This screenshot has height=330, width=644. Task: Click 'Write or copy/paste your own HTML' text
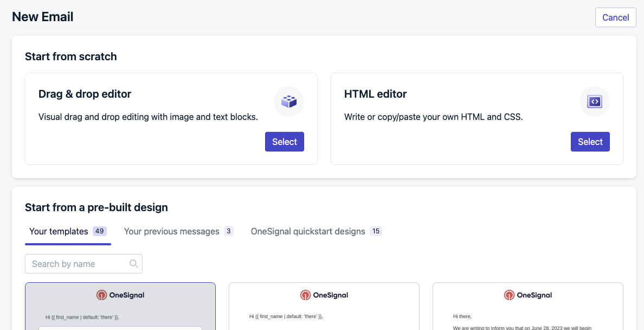[x=433, y=117]
